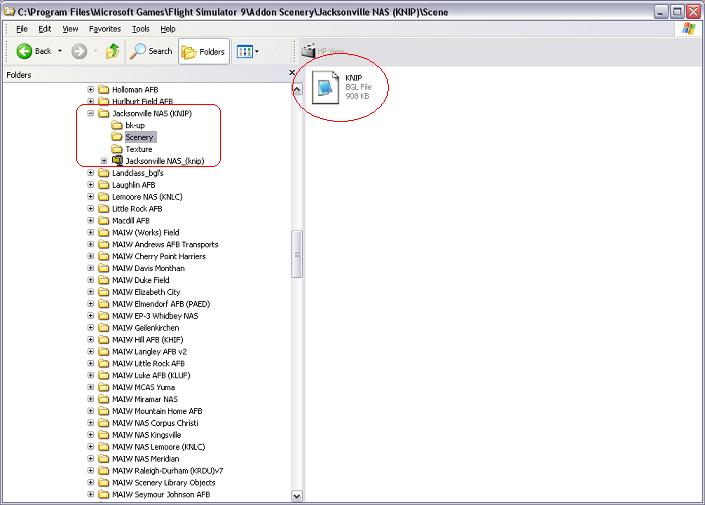Click the Holloman AFB folder icon
The height and width of the screenshot is (505, 705).
click(x=104, y=89)
